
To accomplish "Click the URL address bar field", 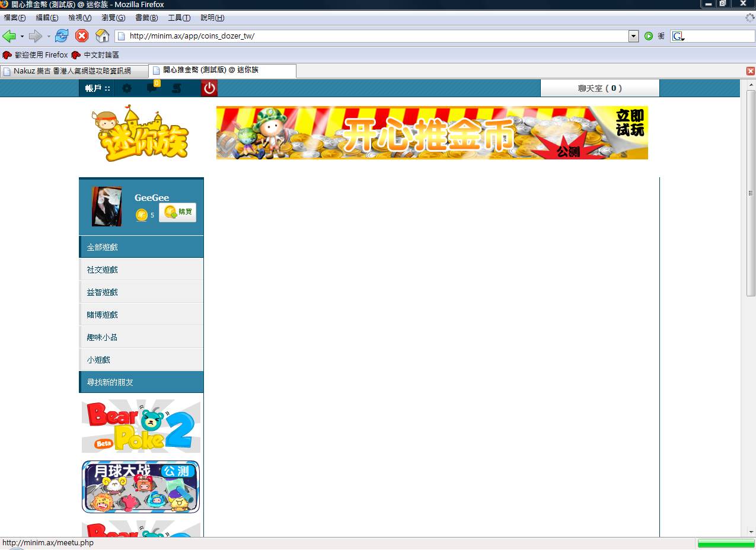I will pyautogui.click(x=378, y=36).
